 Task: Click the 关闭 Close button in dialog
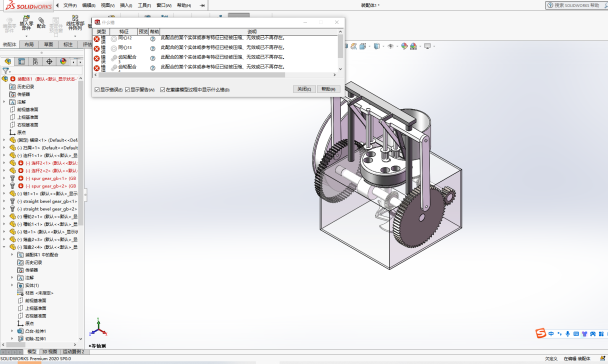click(304, 89)
